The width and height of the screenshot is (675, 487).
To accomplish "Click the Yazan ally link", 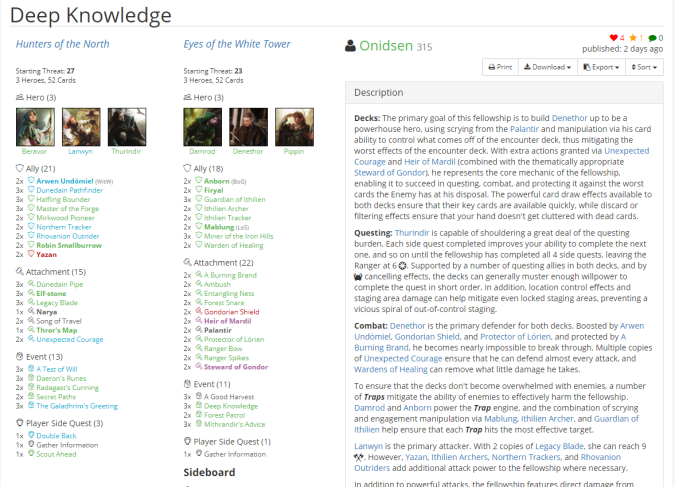I will point(46,254).
